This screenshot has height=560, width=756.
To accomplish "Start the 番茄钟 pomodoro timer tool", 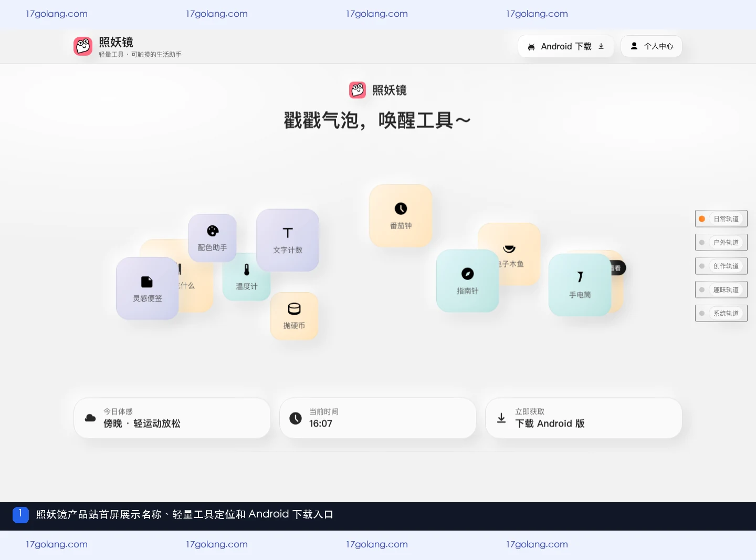I will (401, 216).
